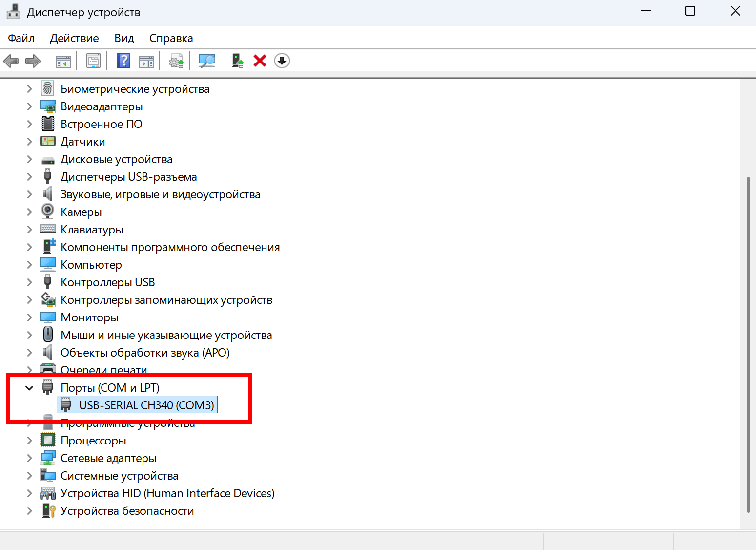Image resolution: width=756 pixels, height=550 pixels.
Task: Open the Справка menu
Action: coord(171,38)
